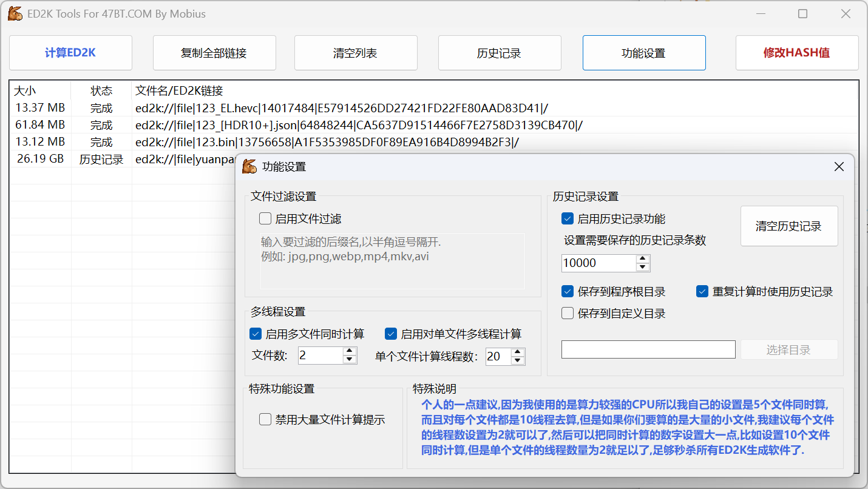Click the 计算ED2K button
This screenshot has height=489, width=868.
point(70,53)
